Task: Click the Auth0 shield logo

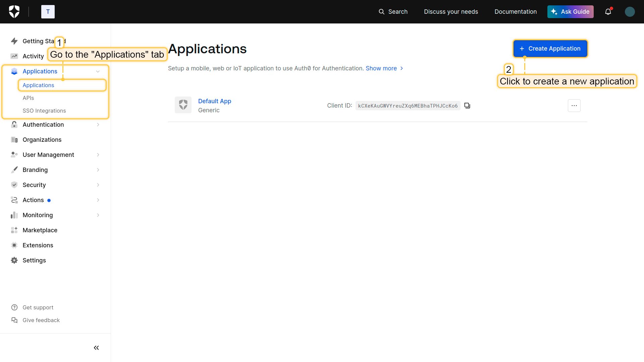Action: tap(14, 12)
